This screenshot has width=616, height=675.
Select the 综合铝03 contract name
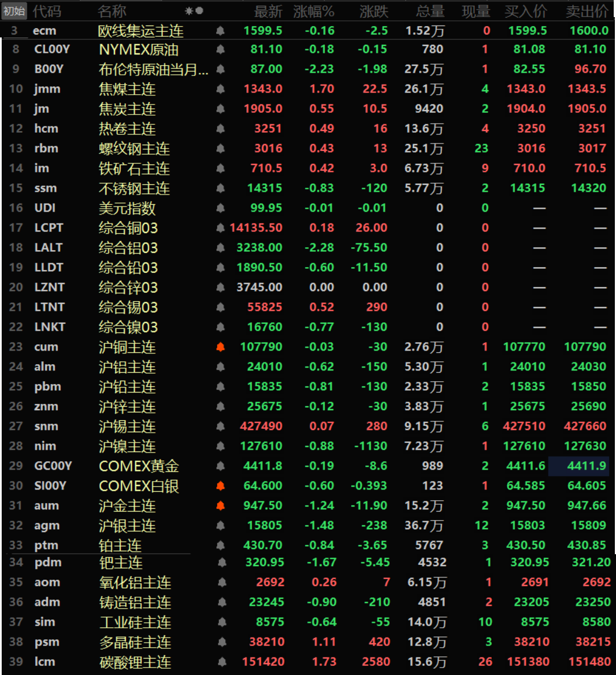click(128, 248)
